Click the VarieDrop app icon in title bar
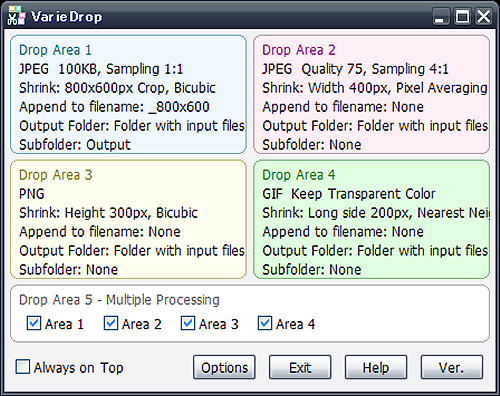This screenshot has height=396, width=500. coord(16,16)
